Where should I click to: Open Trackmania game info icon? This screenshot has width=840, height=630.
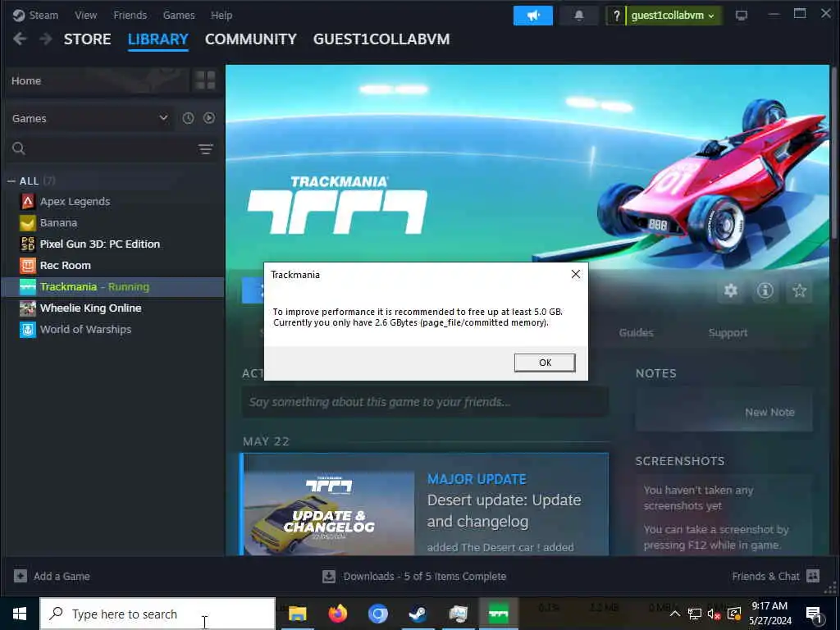[765, 290]
